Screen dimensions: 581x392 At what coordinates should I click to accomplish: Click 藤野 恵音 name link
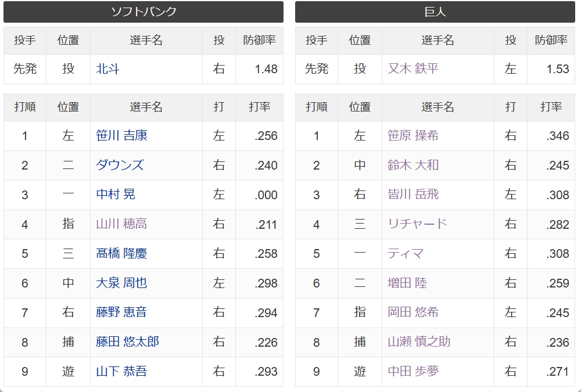[x=121, y=312]
